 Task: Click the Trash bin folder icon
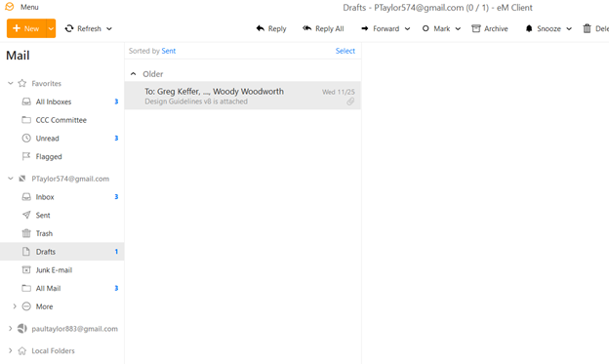pos(26,233)
